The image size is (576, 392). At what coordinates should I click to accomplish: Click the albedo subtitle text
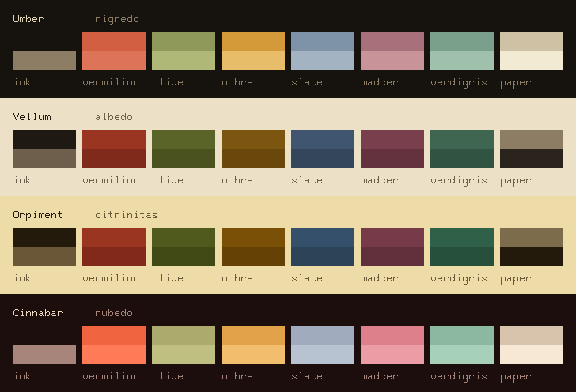[114, 117]
